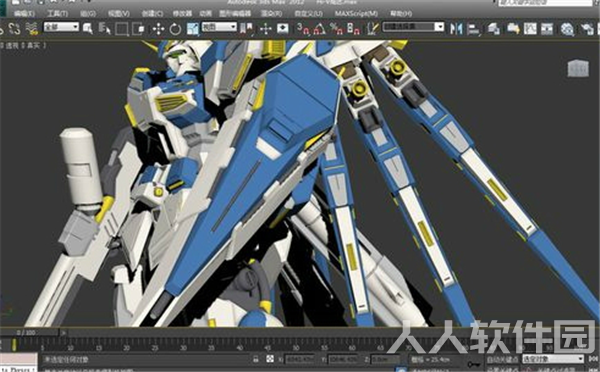Toggle Angle Snap
The image size is (600, 372).
(x=320, y=29)
